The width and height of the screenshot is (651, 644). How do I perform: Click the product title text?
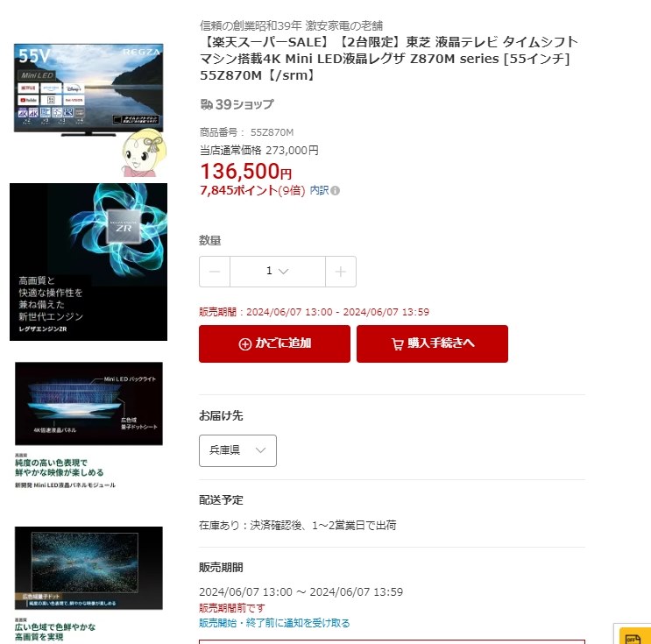[389, 59]
